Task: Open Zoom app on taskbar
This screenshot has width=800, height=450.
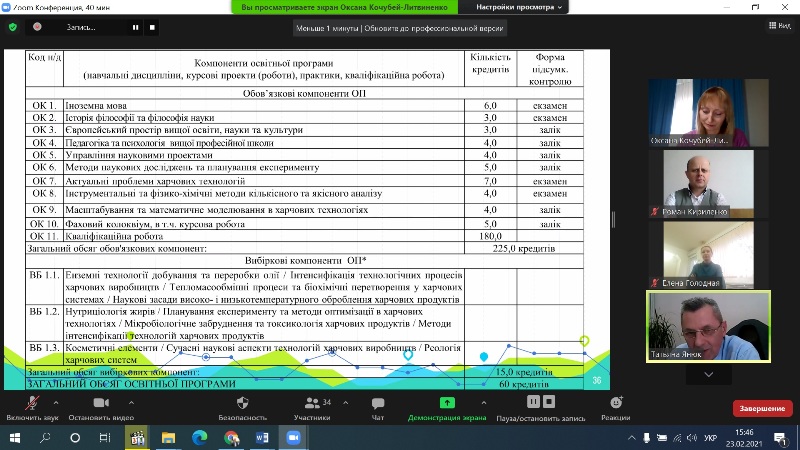Action: pos(293,438)
